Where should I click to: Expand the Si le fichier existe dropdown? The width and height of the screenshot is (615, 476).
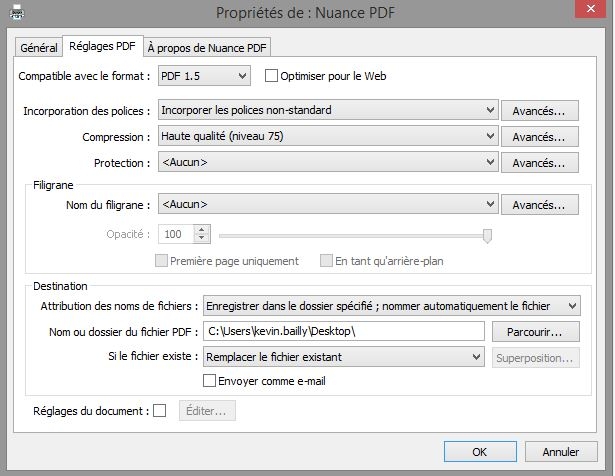click(344, 357)
